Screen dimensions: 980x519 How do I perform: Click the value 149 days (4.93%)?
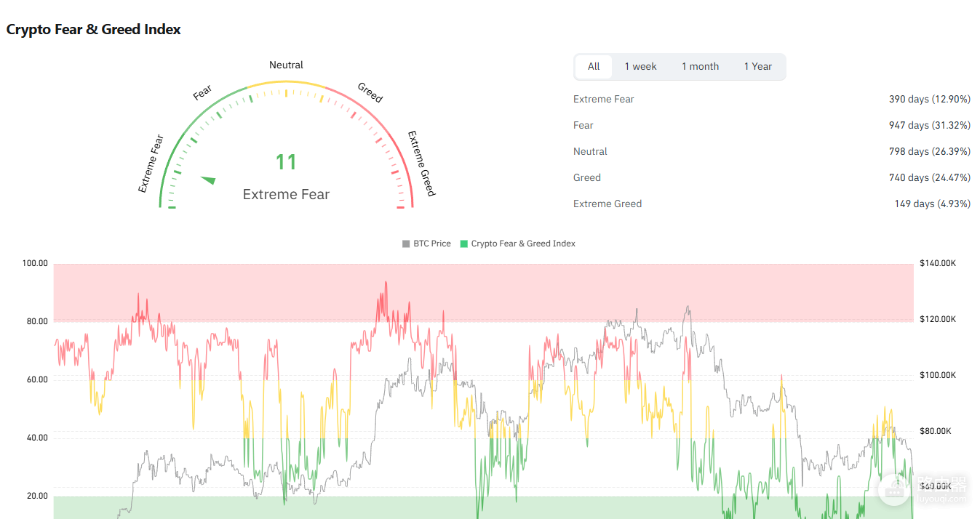tap(933, 204)
